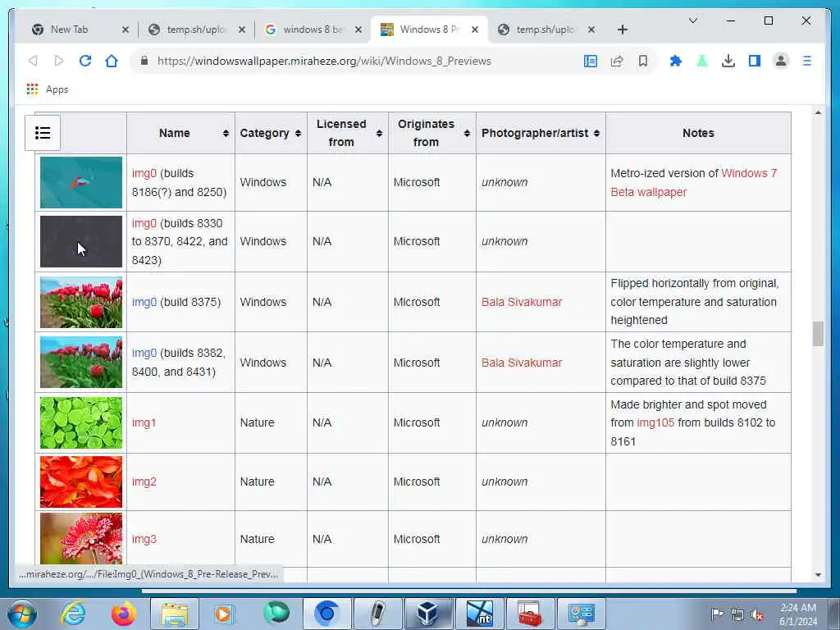
Task: Open Bala Sivakumar link in build 8375 row
Action: click(x=522, y=302)
